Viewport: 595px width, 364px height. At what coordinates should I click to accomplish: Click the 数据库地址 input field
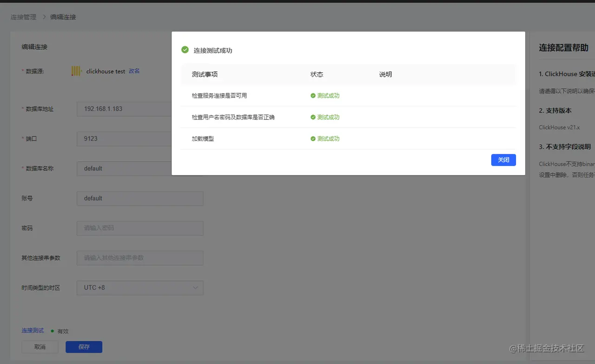pos(124,109)
